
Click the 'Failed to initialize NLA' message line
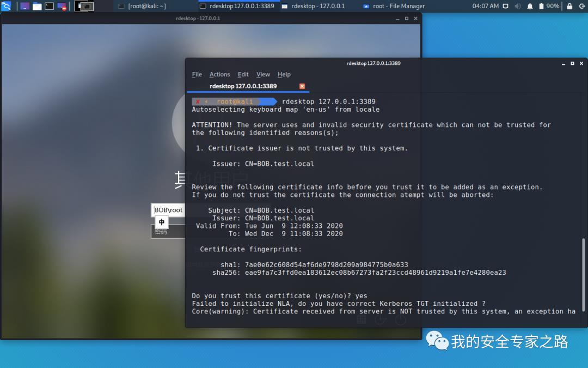pyautogui.click(x=339, y=304)
